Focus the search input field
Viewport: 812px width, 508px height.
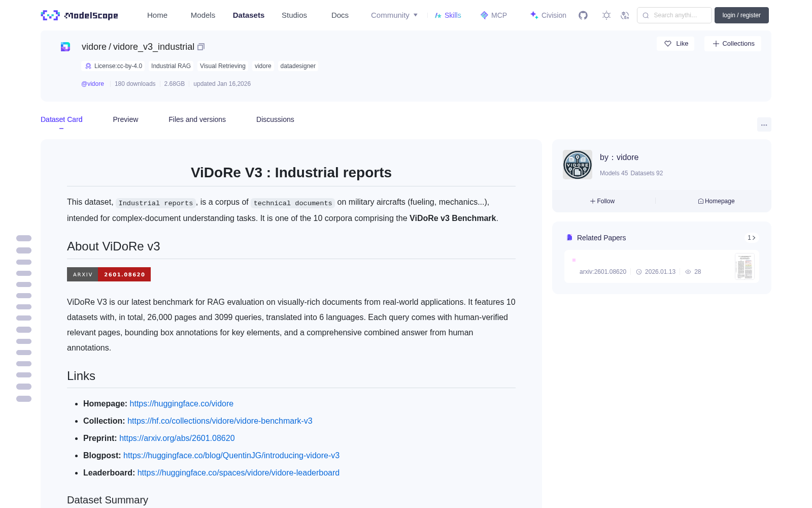674,15
